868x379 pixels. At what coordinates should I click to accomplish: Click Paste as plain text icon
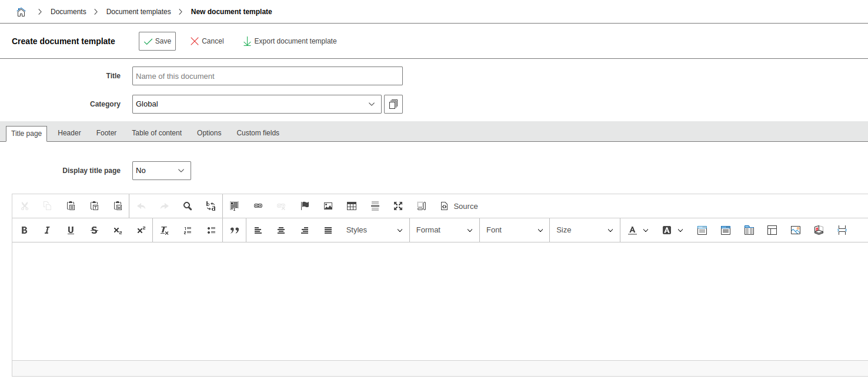94,206
